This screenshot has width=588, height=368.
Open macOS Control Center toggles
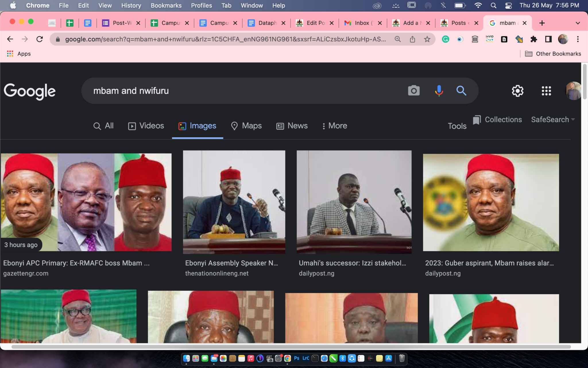(508, 5)
